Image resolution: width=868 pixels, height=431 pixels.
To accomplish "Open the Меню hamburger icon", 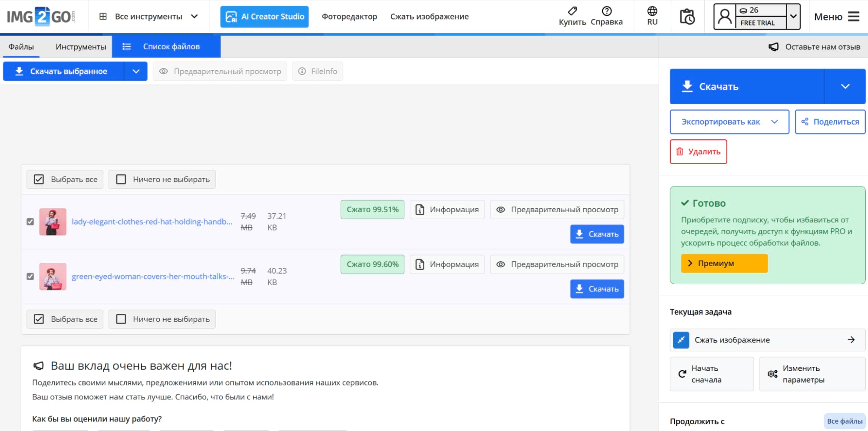I will tap(854, 16).
